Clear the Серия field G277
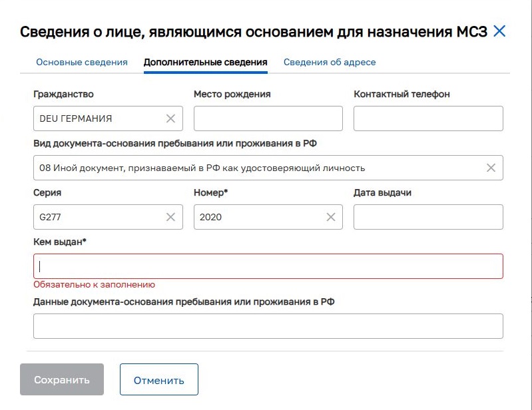 [x=170, y=217]
